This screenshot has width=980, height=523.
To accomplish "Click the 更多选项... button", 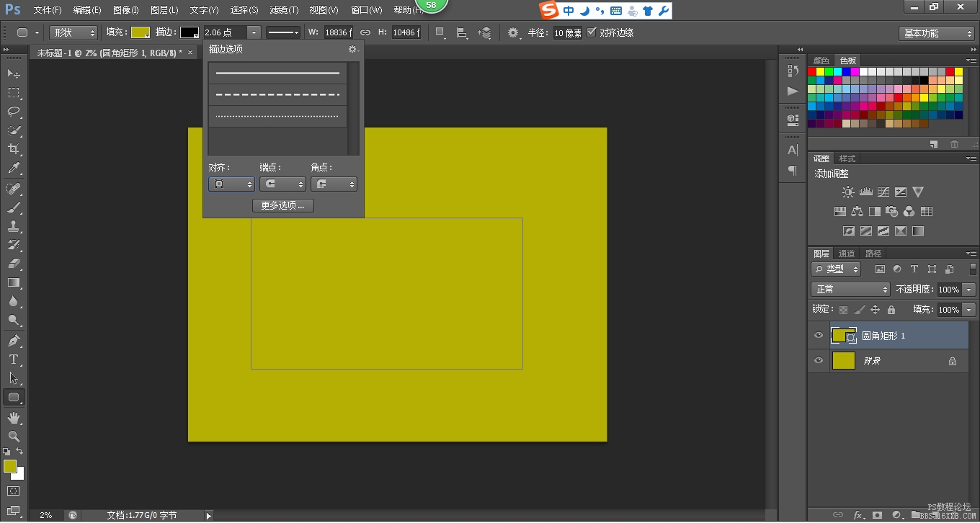I will coord(282,205).
